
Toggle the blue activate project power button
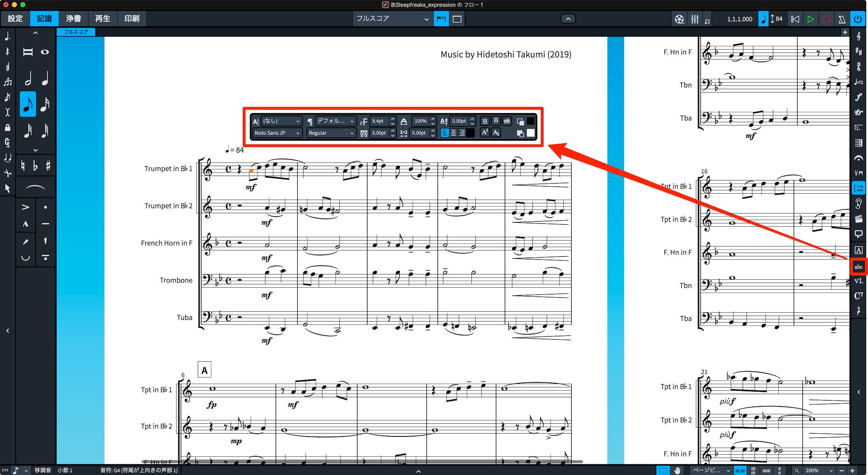858,19
